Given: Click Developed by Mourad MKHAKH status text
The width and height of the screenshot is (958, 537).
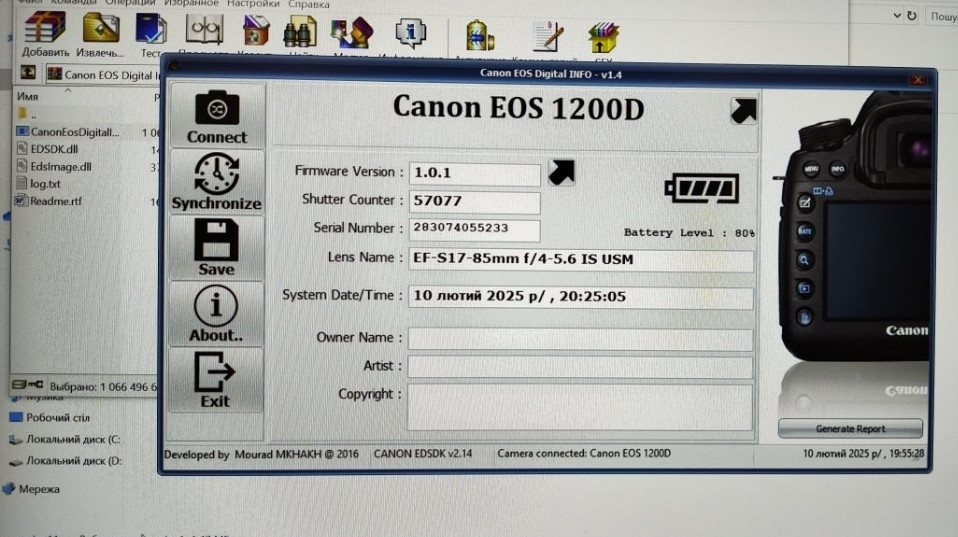Looking at the screenshot, I should pos(261,455).
